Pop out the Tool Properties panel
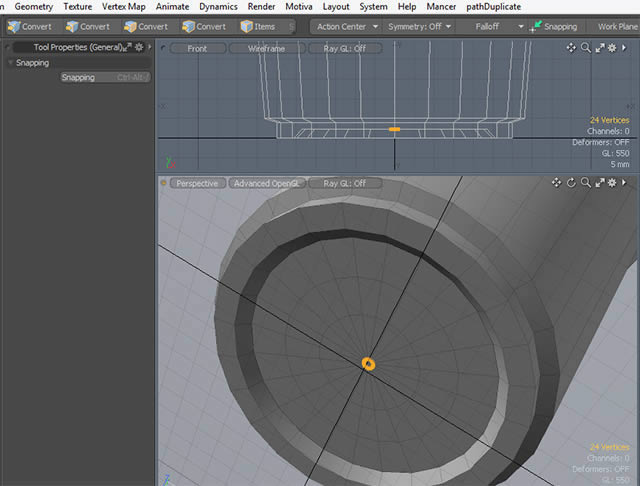This screenshot has height=486, width=640. pos(128,47)
